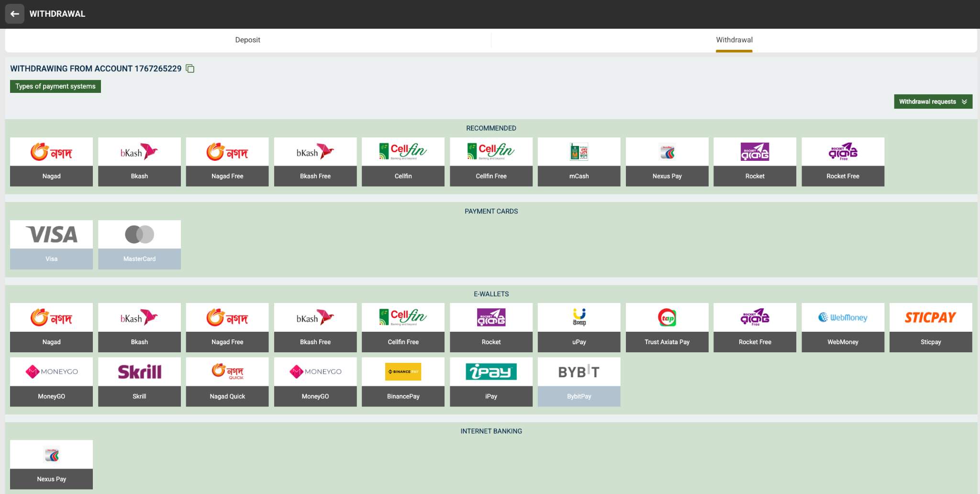
Task: Select the mCash payment method
Action: click(x=579, y=162)
